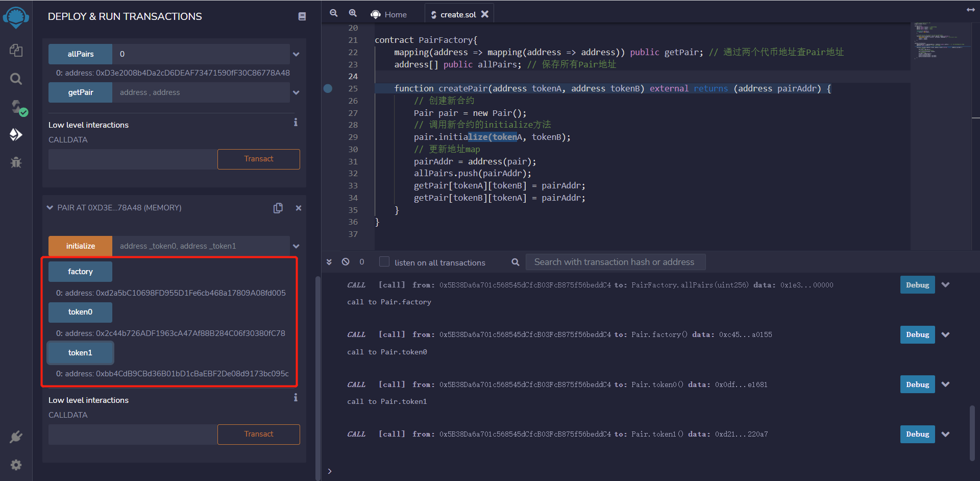Click the clear terminal icon
The image size is (980, 481).
(346, 262)
